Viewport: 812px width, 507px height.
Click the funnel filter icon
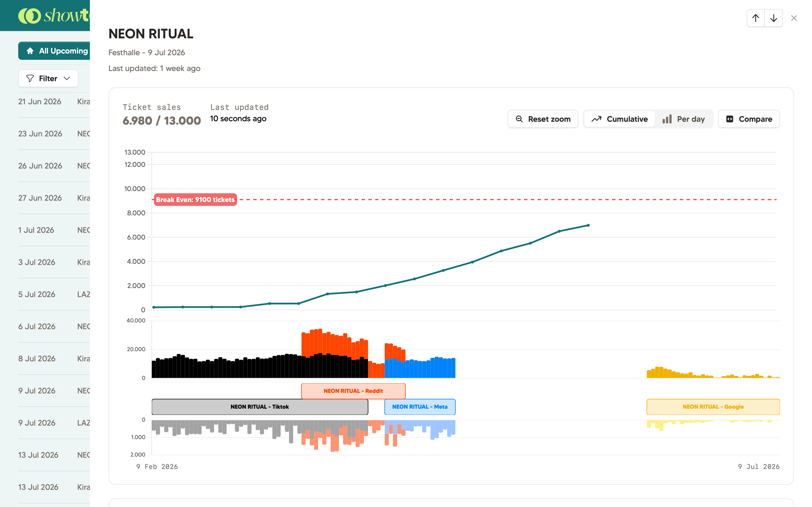tap(30, 79)
